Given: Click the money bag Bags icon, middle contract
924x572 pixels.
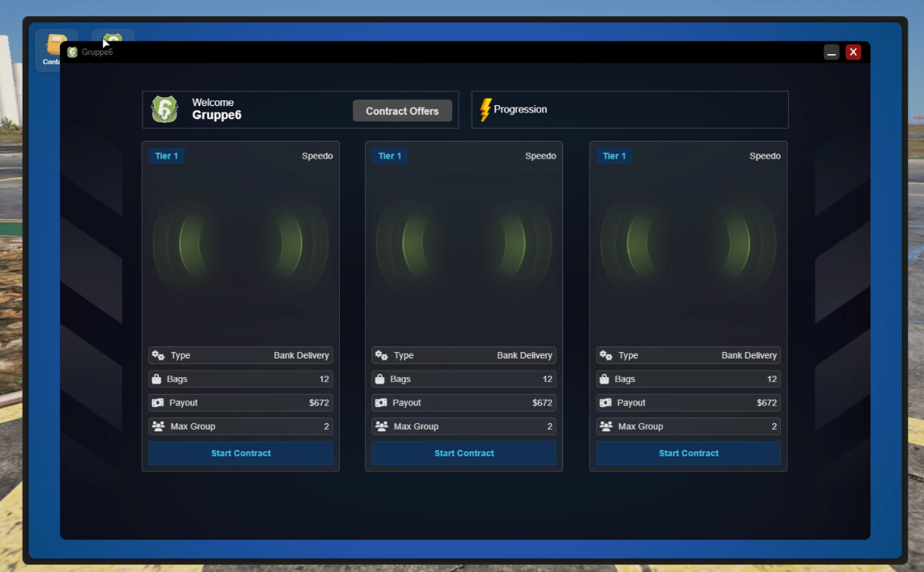Looking at the screenshot, I should point(380,379).
